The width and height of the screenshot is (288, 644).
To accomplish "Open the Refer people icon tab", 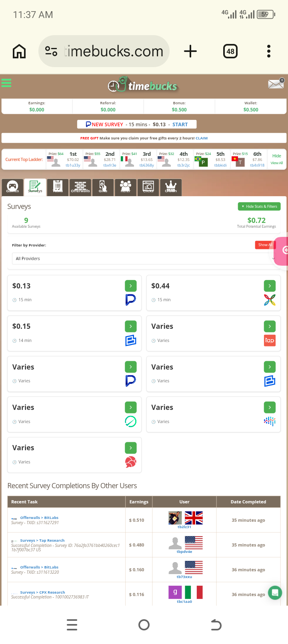I will pyautogui.click(x=126, y=187).
